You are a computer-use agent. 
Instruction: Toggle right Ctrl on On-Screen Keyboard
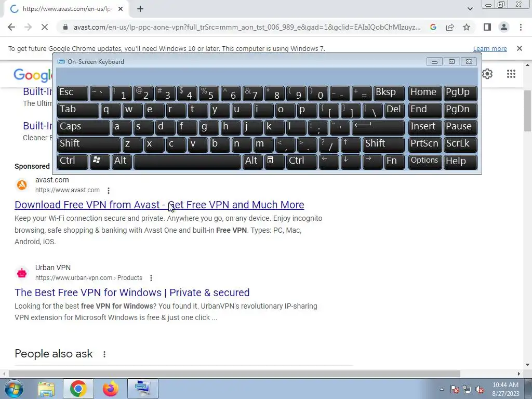pyautogui.click(x=302, y=162)
